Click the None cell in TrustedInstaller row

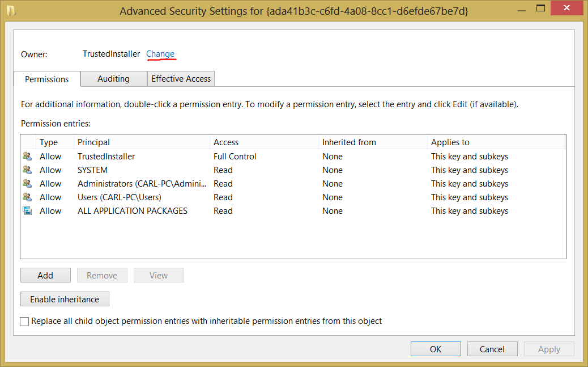pyautogui.click(x=333, y=156)
